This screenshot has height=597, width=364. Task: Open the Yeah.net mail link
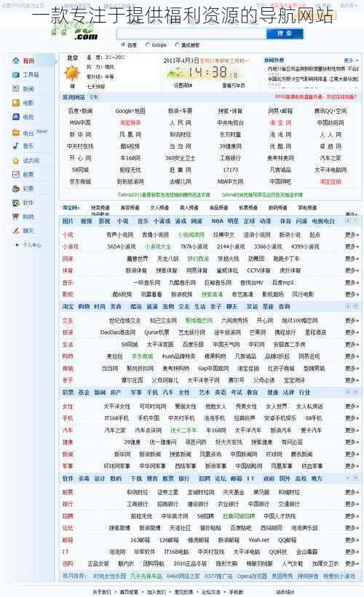(258, 540)
